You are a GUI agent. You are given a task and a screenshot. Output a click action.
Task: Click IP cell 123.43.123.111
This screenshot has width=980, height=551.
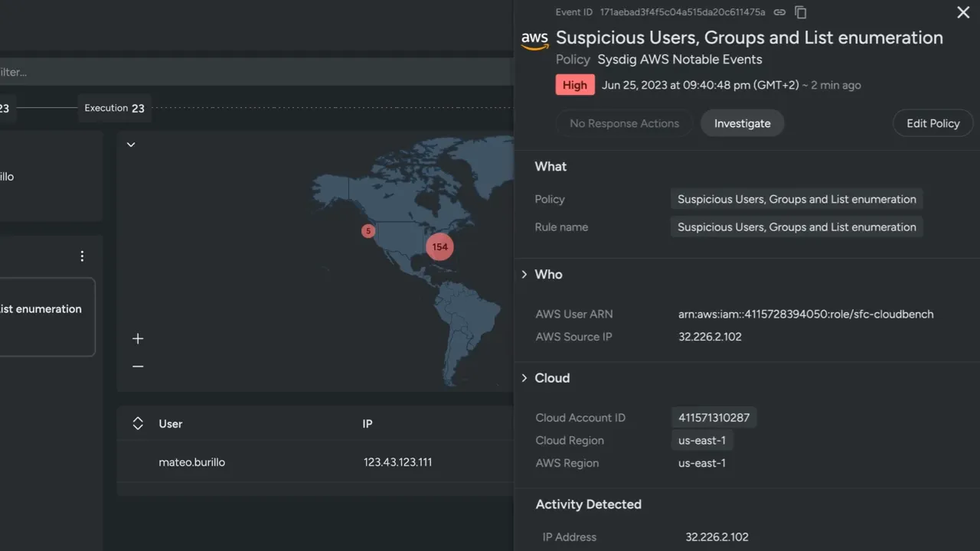[397, 462]
